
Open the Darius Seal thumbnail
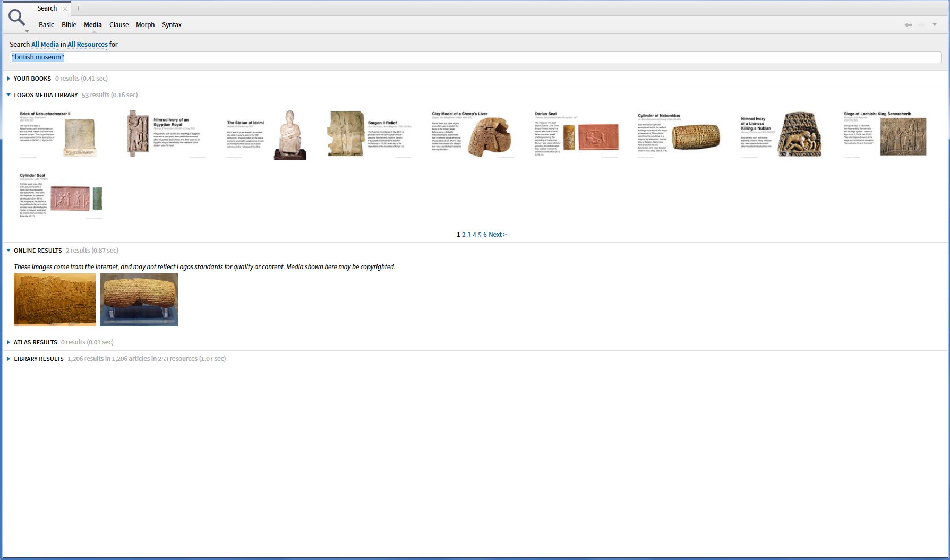tap(577, 134)
